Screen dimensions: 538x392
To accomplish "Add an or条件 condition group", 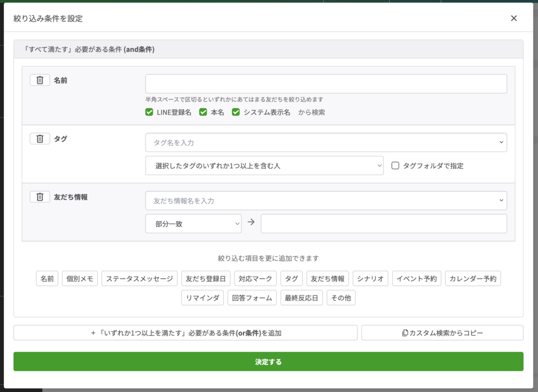I will (185, 333).
